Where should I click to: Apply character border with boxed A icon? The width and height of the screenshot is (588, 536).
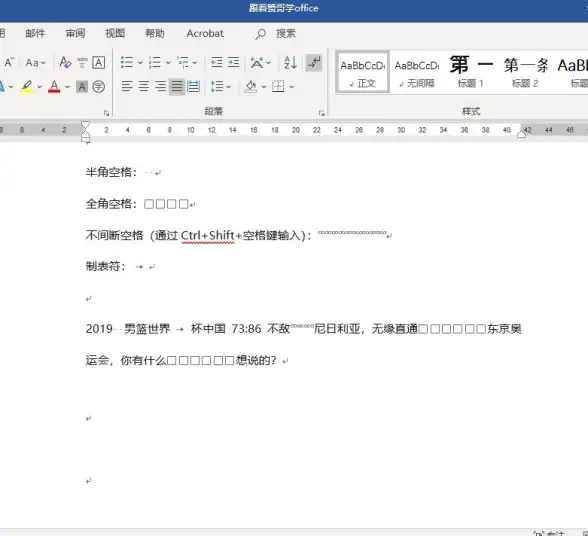(99, 63)
